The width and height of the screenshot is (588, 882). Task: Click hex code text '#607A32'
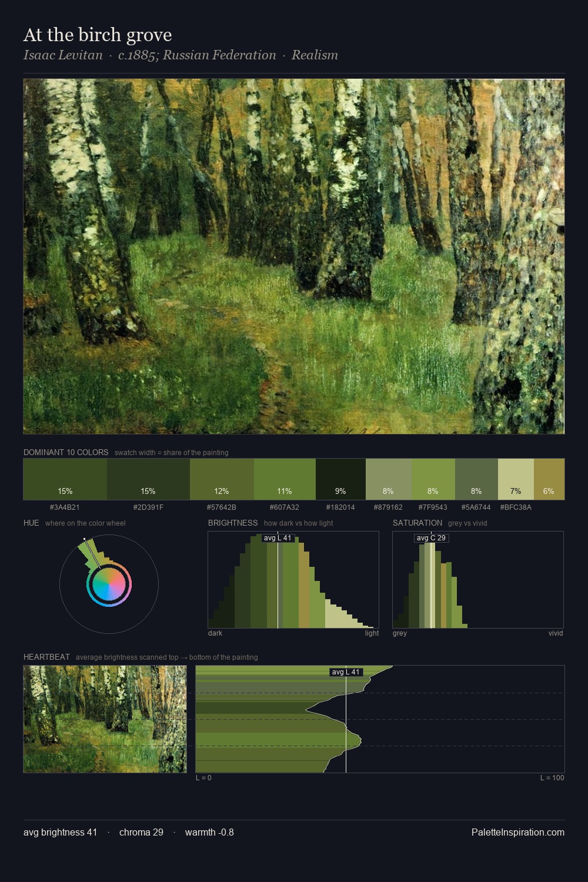pos(285,507)
